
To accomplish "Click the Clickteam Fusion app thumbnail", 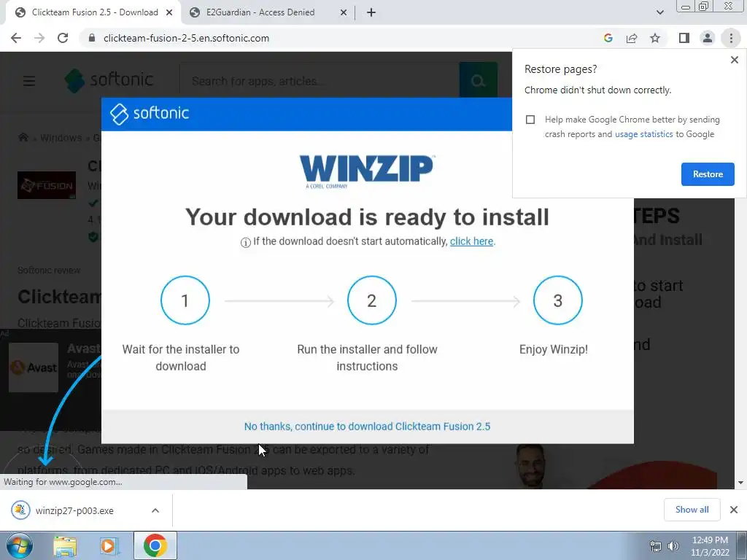I will click(x=47, y=185).
